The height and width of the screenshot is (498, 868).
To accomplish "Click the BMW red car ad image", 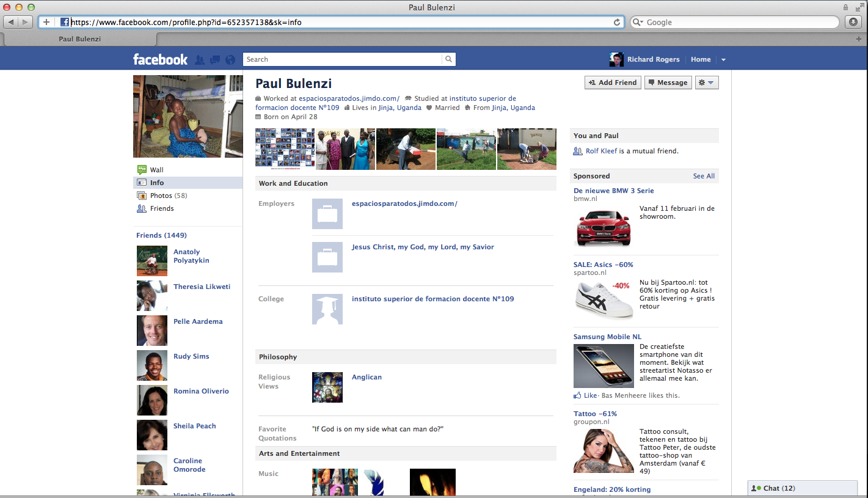I will (x=604, y=227).
